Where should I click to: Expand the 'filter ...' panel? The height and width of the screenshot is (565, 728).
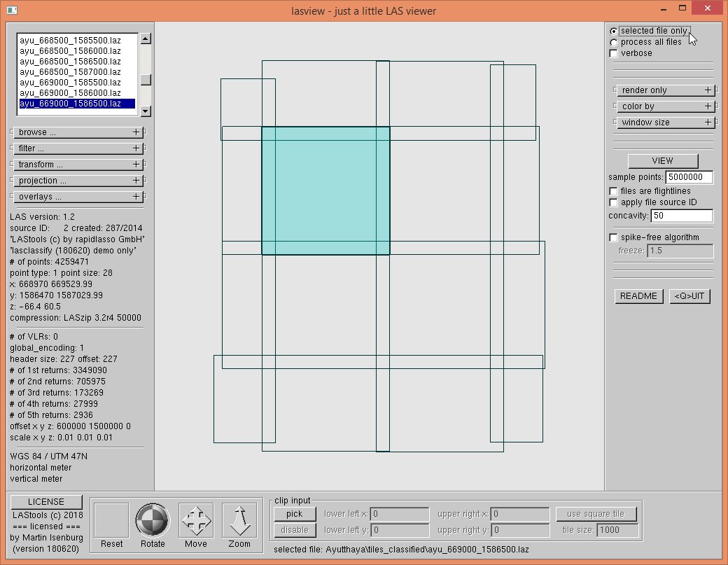(x=78, y=148)
